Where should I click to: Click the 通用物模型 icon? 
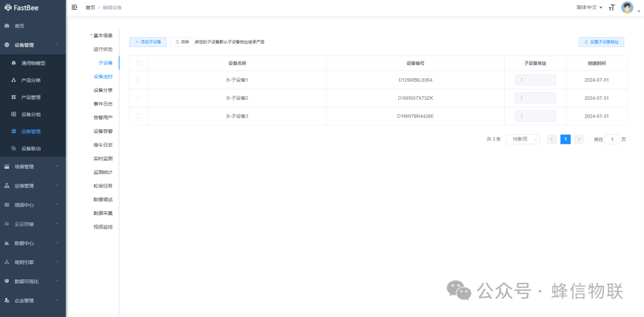(14, 63)
